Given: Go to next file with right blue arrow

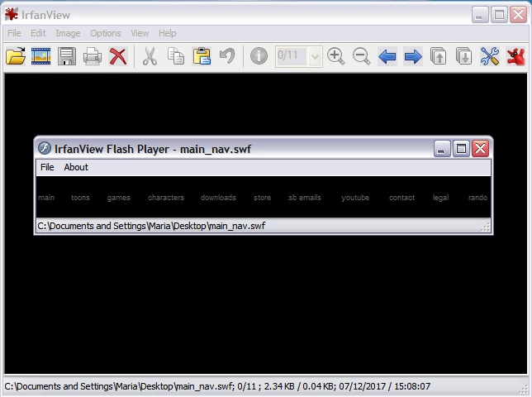Looking at the screenshot, I should point(413,56).
